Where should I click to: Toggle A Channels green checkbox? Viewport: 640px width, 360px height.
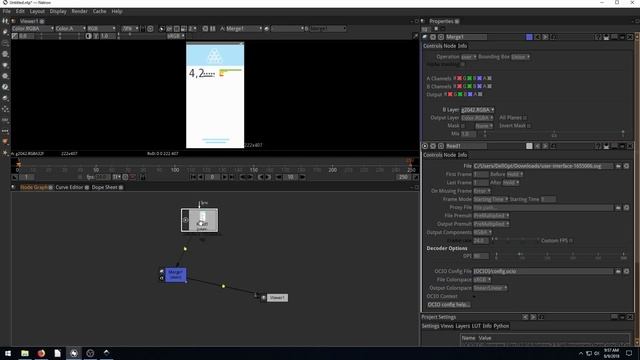coord(469,78)
